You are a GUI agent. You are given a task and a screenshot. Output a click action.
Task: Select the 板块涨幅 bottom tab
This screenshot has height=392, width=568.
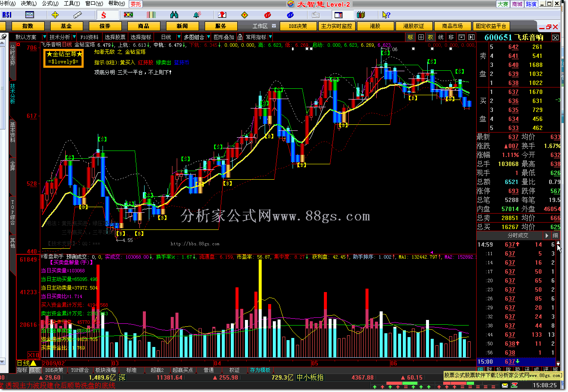pos(106,370)
